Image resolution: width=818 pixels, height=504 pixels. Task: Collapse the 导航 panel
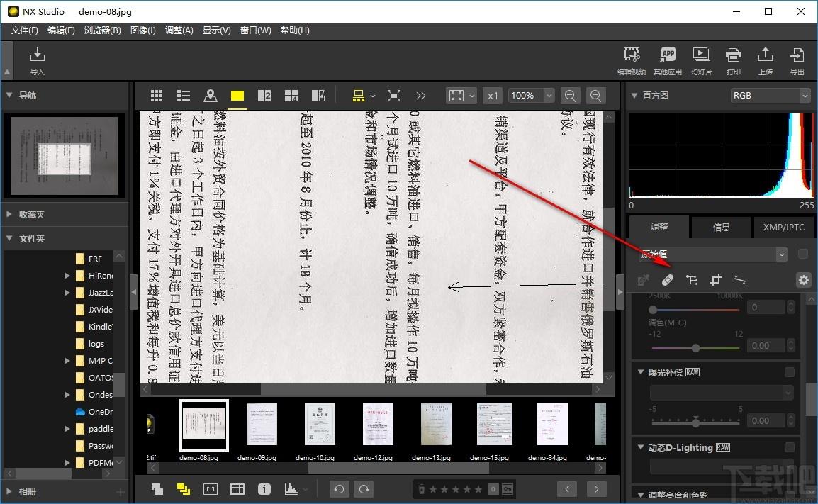pyautogui.click(x=9, y=95)
